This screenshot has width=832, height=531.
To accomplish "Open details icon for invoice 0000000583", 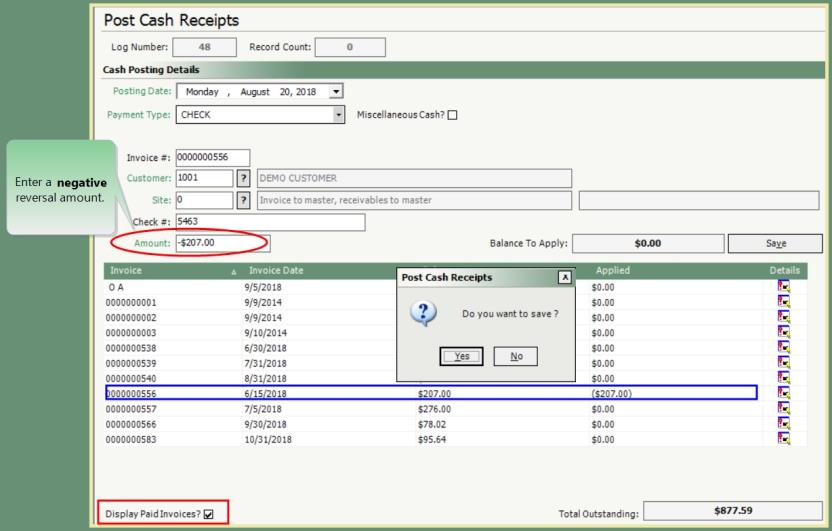I will pos(783,438).
